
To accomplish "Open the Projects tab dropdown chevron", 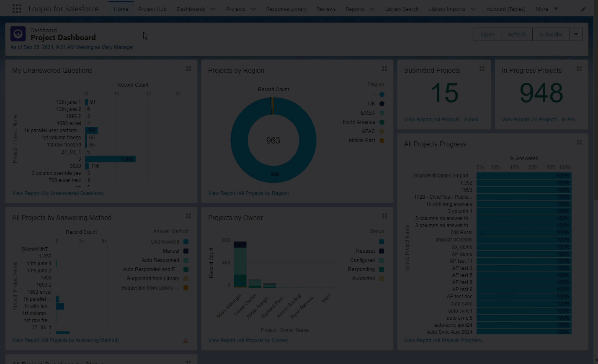I will click(x=253, y=9).
